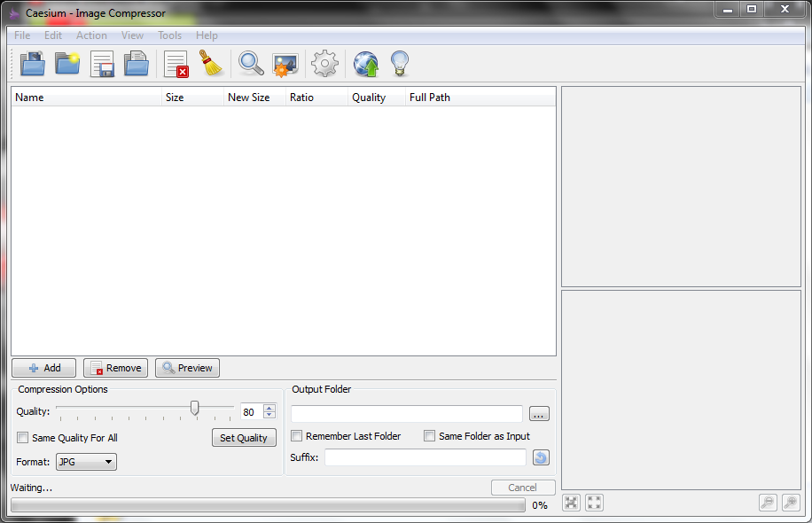
Task: Open the File menu
Action: click(22, 35)
